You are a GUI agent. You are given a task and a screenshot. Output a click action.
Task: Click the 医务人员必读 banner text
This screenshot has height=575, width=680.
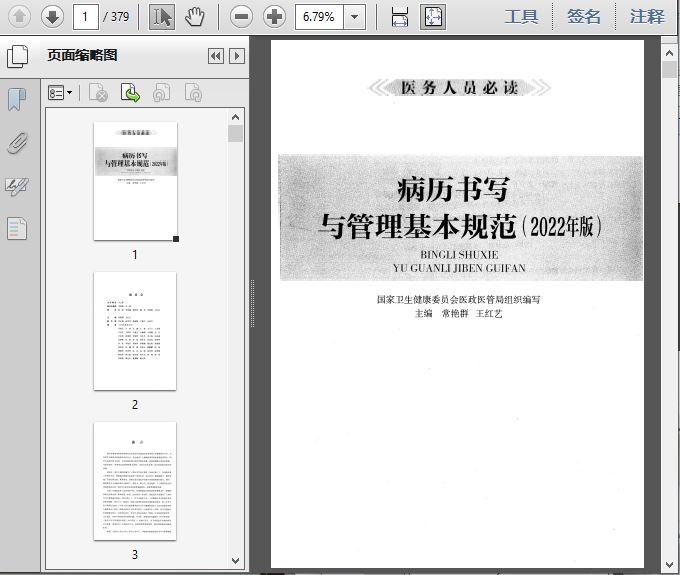459,88
